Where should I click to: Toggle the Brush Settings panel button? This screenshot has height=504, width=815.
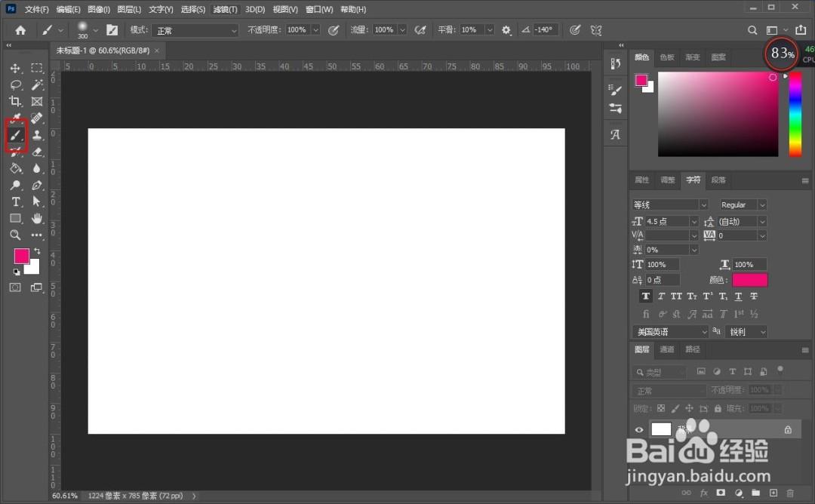pyautogui.click(x=112, y=30)
